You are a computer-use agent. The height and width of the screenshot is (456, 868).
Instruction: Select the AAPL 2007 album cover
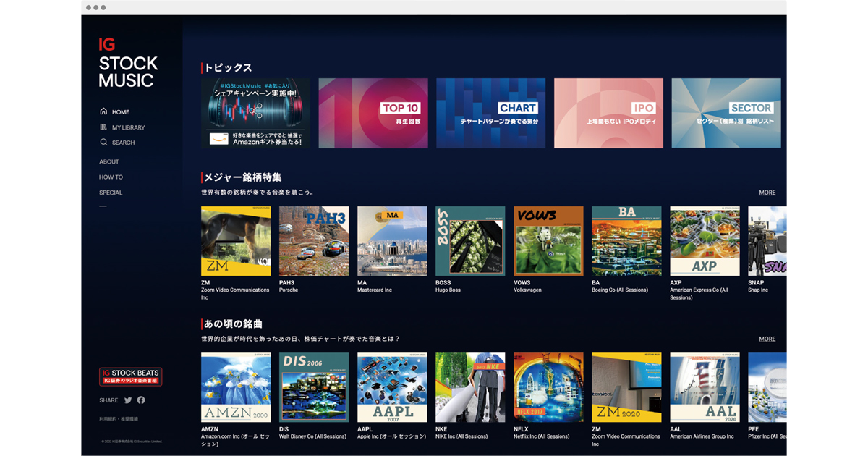tap(392, 387)
